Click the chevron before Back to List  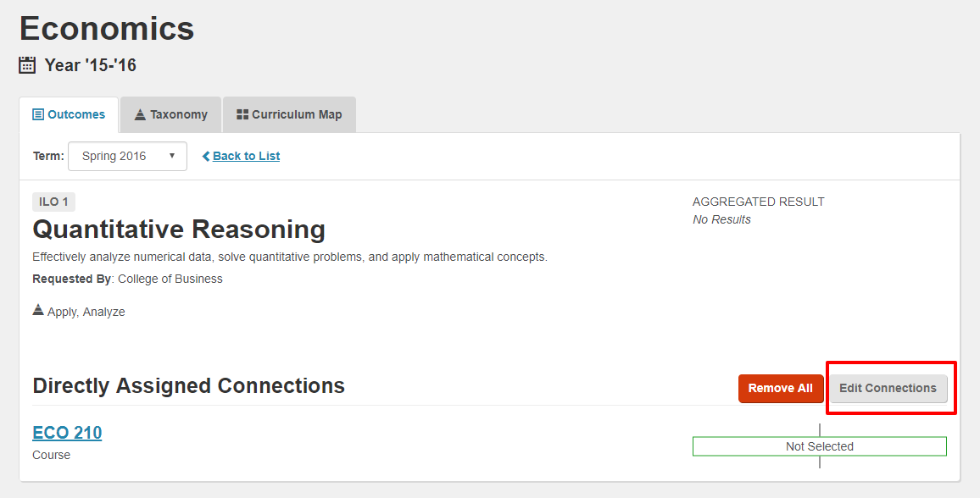tap(206, 156)
